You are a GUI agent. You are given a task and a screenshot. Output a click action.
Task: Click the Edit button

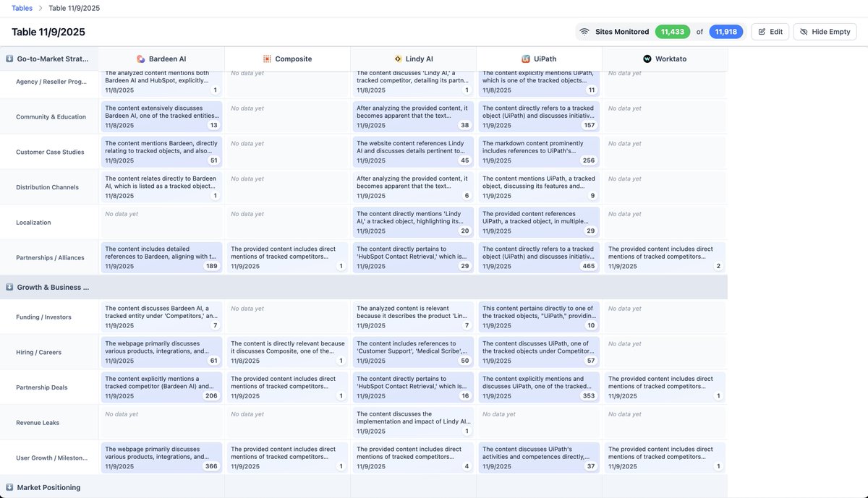pos(770,32)
